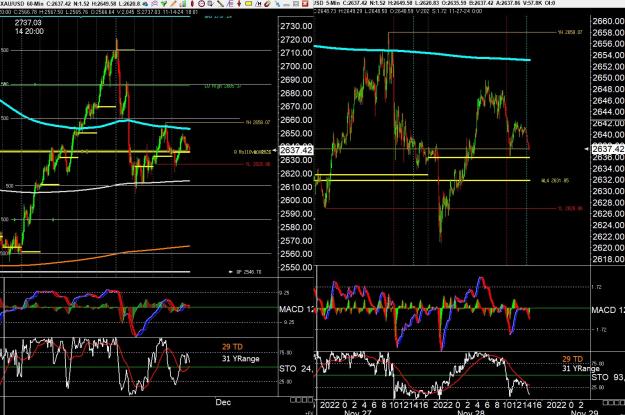Click the 2610.00 price on left axis
This screenshot has width=625, height=415.
click(296, 187)
